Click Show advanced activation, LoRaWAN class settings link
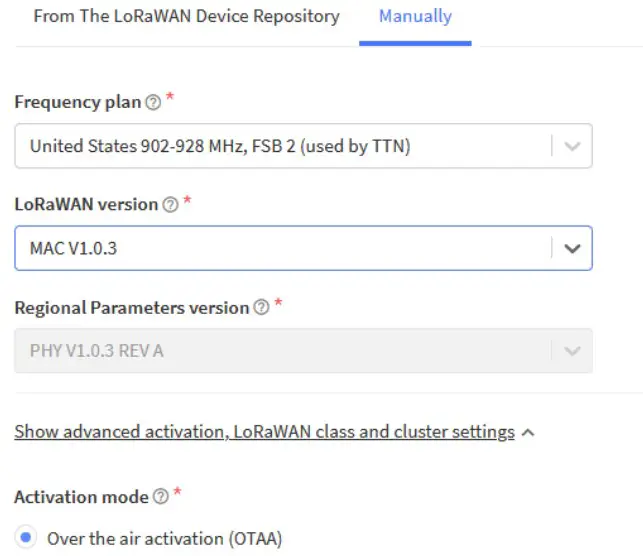 tap(264, 432)
